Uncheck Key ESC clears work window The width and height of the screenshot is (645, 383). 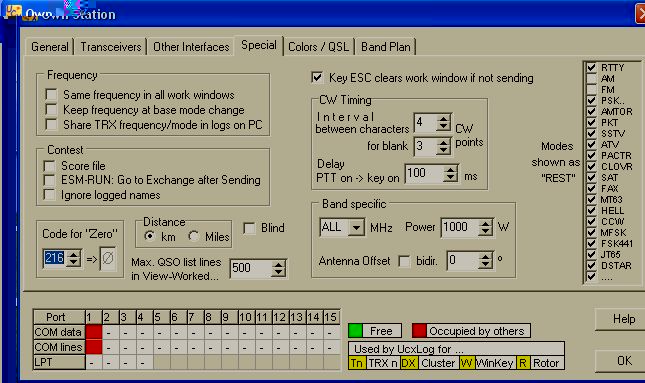pyautogui.click(x=317, y=77)
